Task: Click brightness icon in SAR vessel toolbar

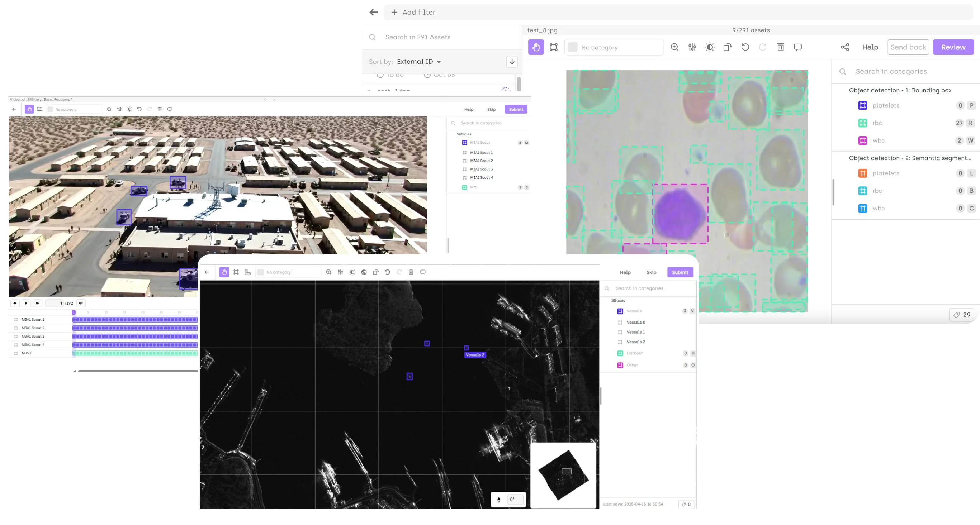Action: click(352, 272)
